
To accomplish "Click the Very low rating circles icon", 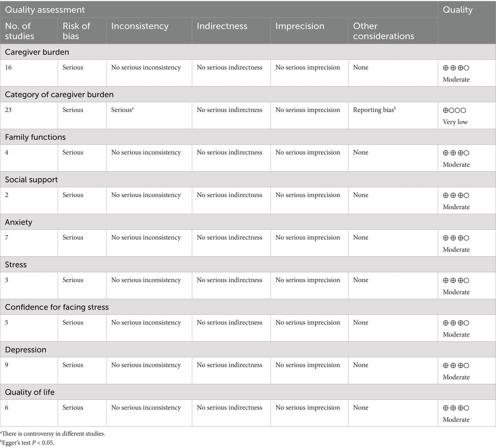I will (x=454, y=110).
